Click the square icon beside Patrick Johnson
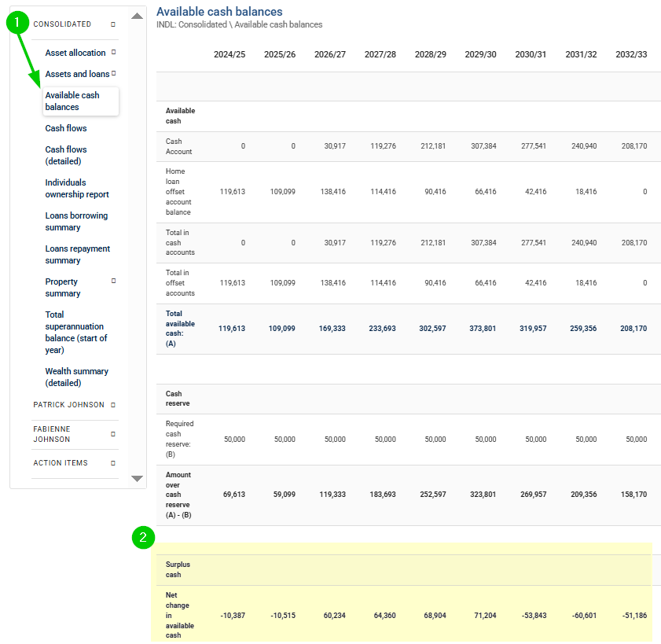 pos(113,405)
